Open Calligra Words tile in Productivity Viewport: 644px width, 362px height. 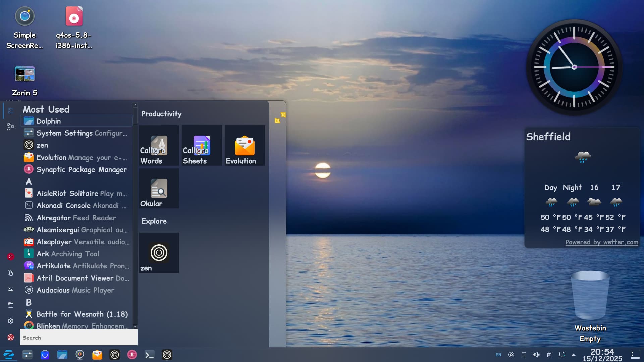159,146
